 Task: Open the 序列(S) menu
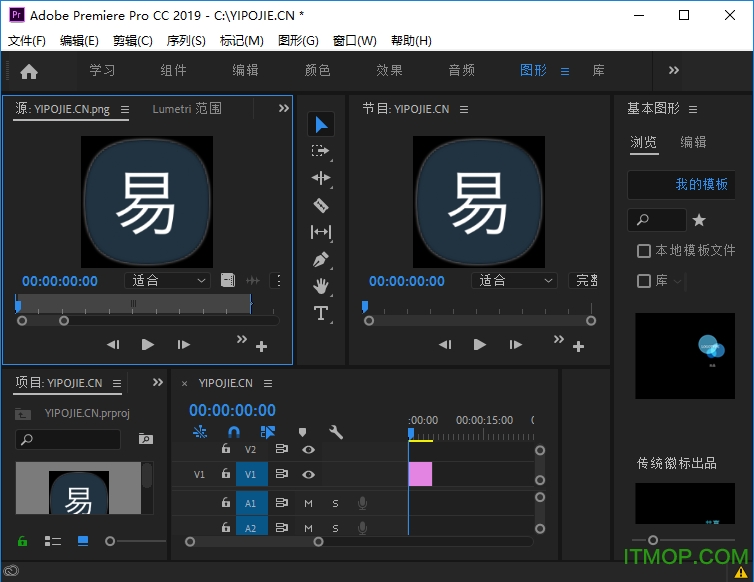(x=186, y=40)
